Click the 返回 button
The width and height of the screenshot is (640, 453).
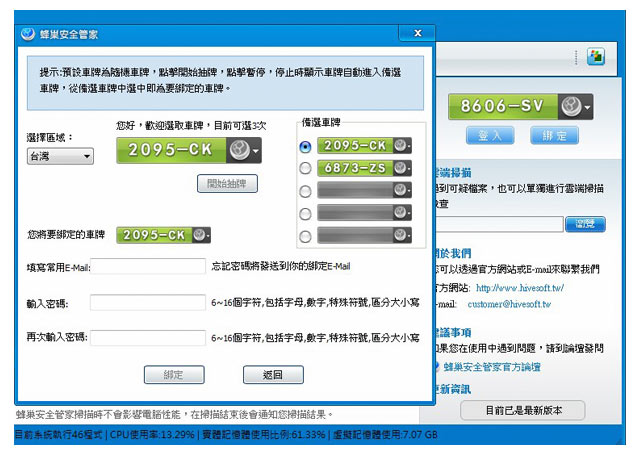click(273, 375)
